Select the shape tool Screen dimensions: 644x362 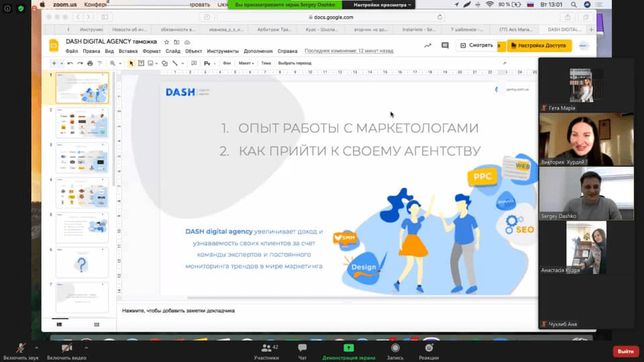[x=165, y=63]
